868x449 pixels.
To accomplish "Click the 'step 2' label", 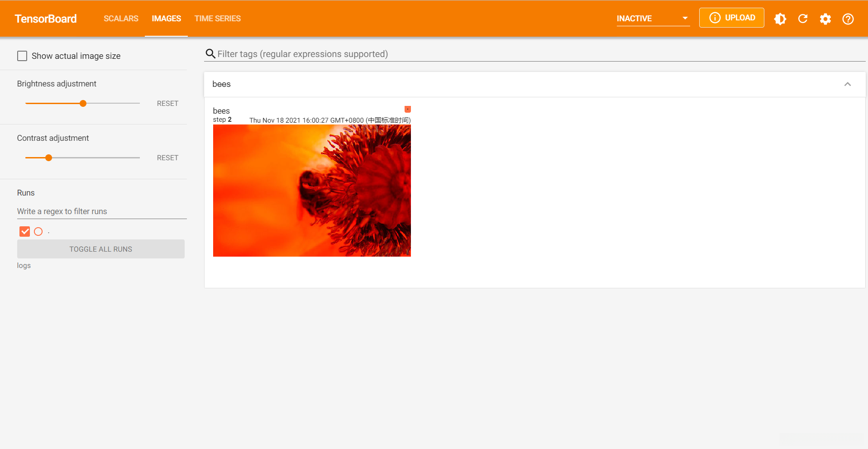I will point(222,120).
